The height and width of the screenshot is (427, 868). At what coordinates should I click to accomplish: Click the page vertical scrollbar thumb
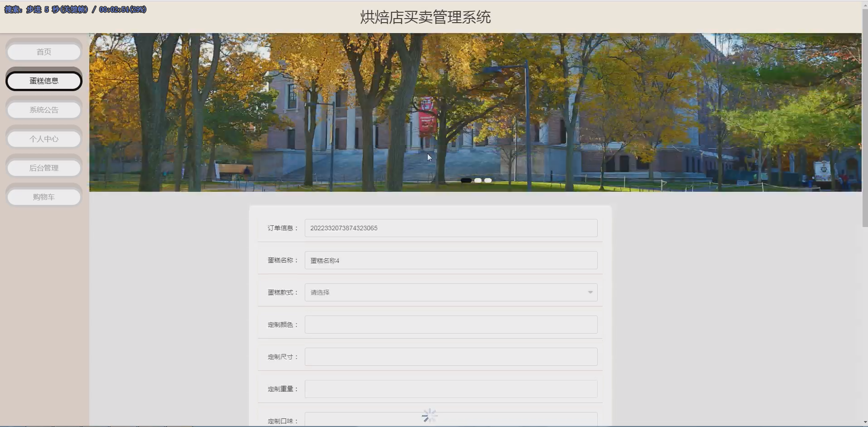pos(865,118)
